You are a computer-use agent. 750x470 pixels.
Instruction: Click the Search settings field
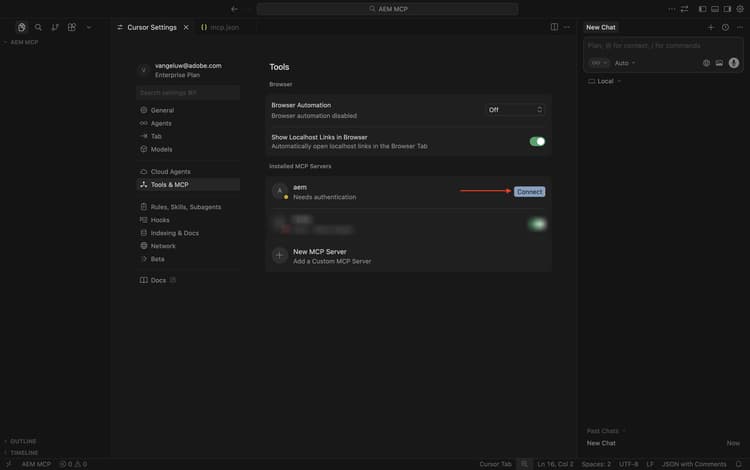(188, 93)
